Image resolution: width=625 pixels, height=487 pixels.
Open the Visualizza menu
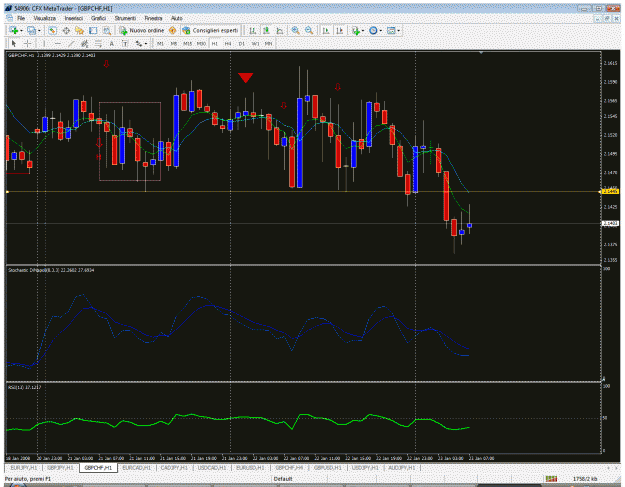tap(45, 18)
